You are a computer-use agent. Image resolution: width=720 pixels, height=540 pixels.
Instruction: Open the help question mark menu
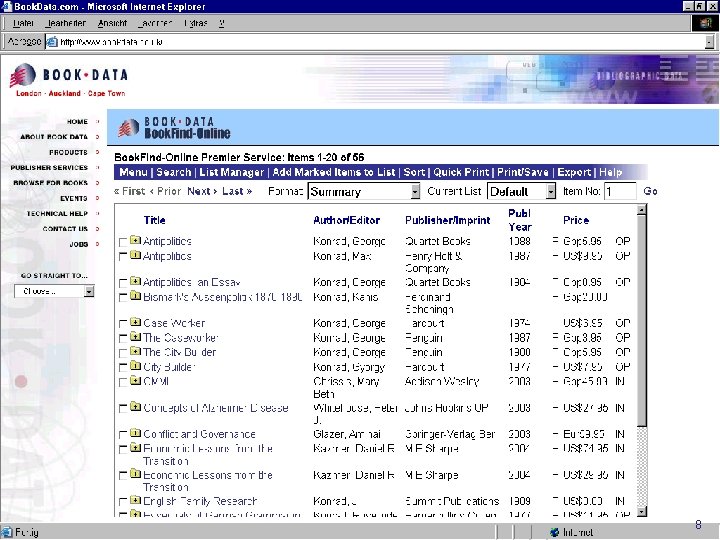pos(222,23)
